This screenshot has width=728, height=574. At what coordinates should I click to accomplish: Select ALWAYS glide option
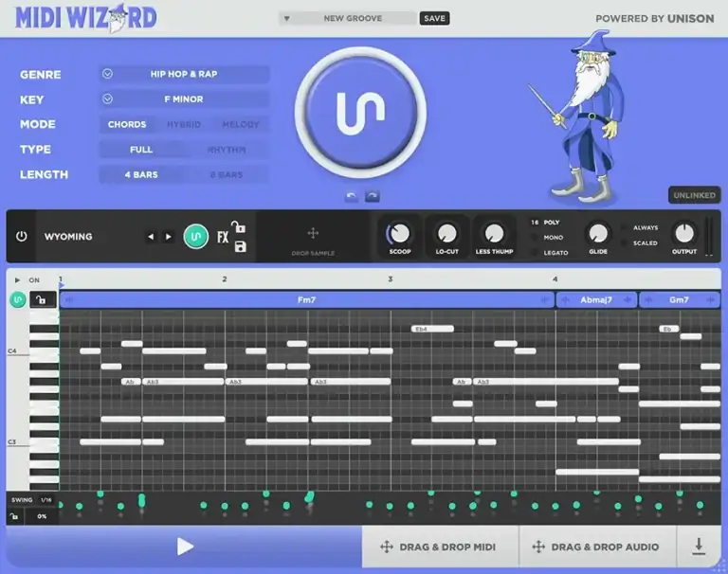click(646, 228)
